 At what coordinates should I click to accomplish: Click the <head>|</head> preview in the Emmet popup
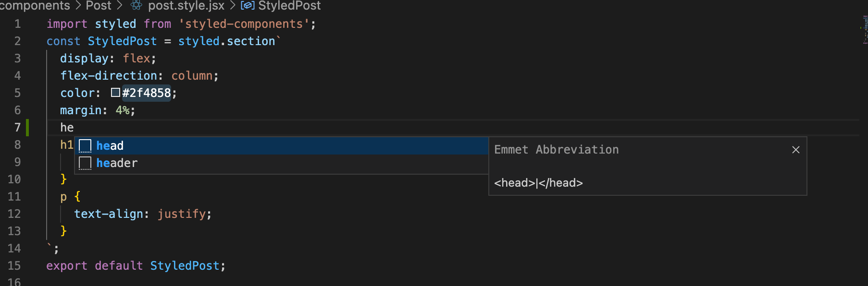click(538, 182)
